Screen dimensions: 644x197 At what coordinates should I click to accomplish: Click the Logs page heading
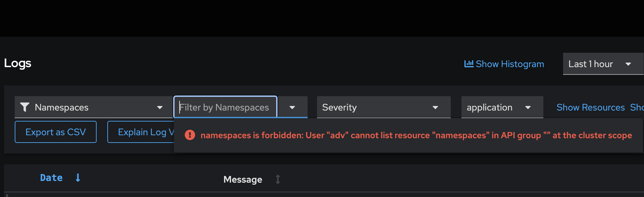coord(18,63)
